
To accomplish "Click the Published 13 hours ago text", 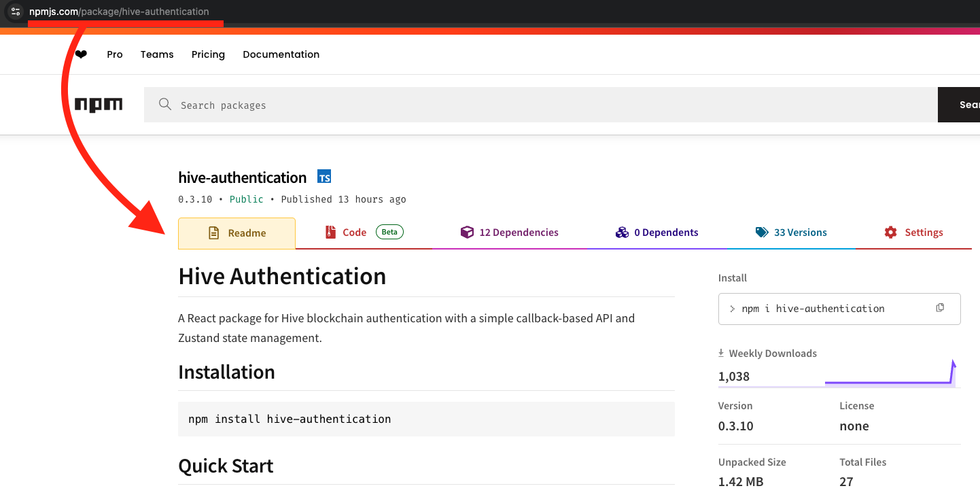I will tap(343, 199).
